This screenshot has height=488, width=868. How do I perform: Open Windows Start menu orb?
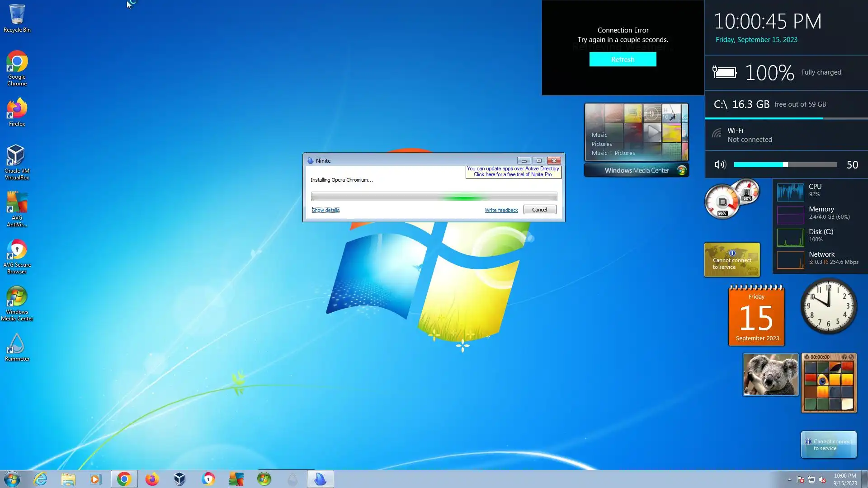pyautogui.click(x=12, y=479)
